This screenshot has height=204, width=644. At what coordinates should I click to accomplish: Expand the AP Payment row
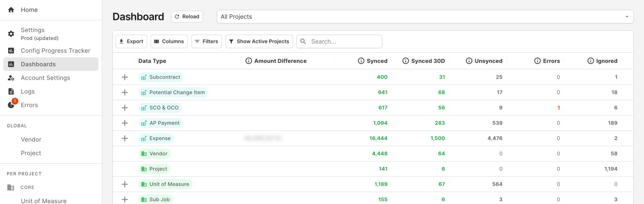(x=125, y=123)
